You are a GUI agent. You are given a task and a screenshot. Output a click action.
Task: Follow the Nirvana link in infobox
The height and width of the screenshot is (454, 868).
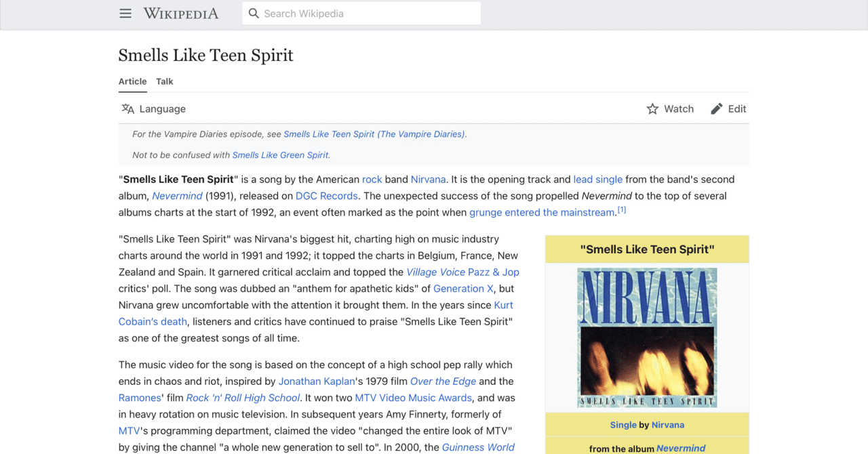tap(668, 425)
